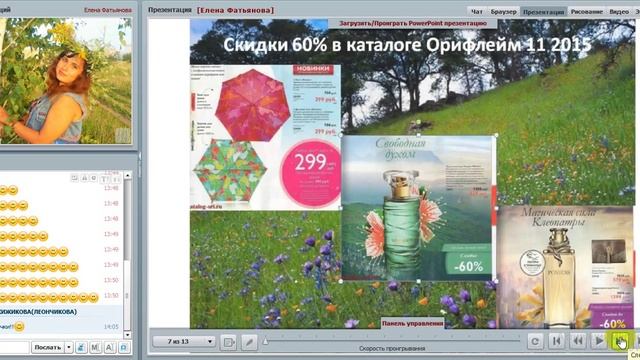Select the green perfume image on the slide
This screenshot has width=640, height=360.
point(418,208)
